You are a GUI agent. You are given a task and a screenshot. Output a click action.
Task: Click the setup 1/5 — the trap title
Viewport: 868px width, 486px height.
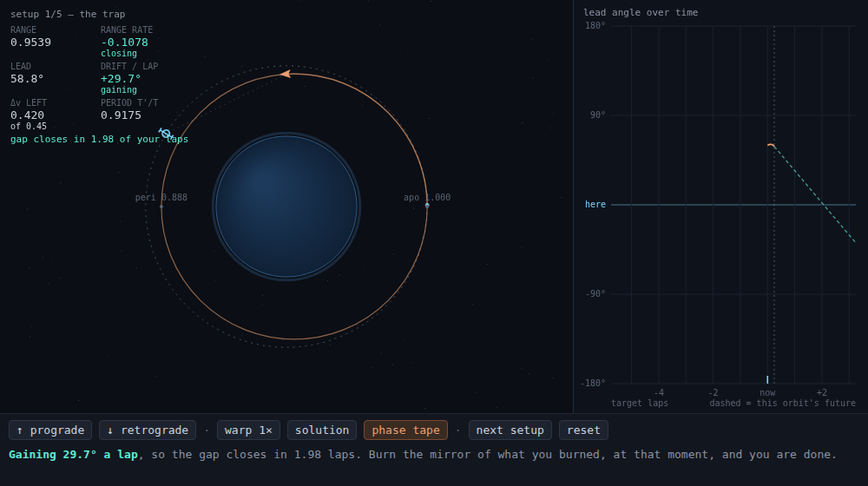[68, 14]
